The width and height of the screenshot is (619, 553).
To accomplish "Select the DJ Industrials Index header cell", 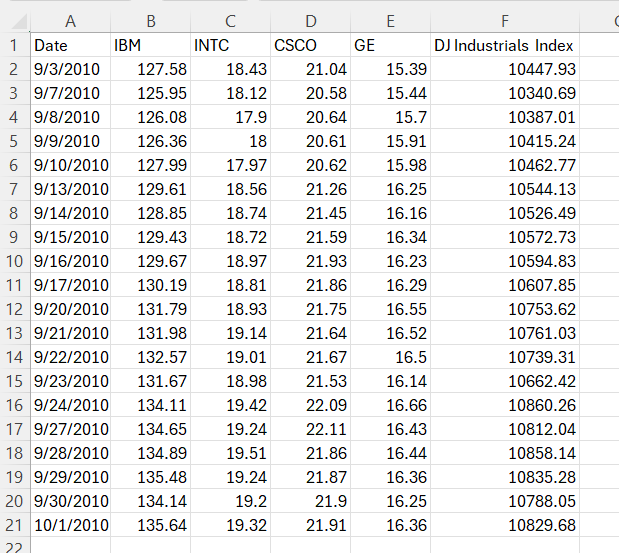I will [x=505, y=45].
